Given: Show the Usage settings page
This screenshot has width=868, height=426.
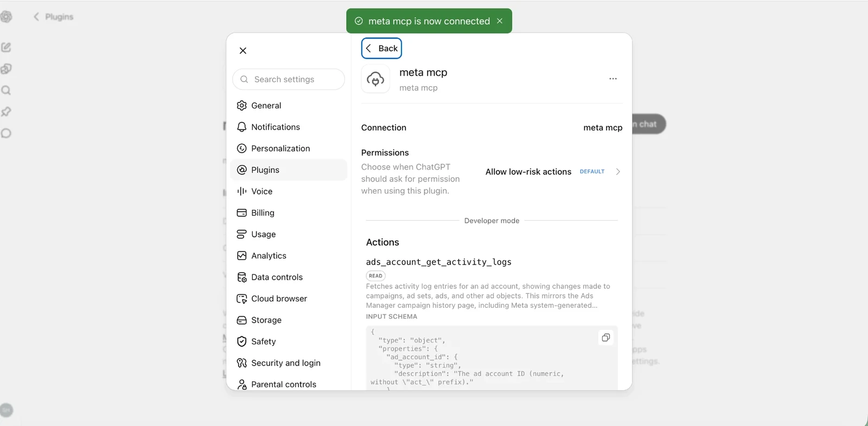Looking at the screenshot, I should click(289, 234).
